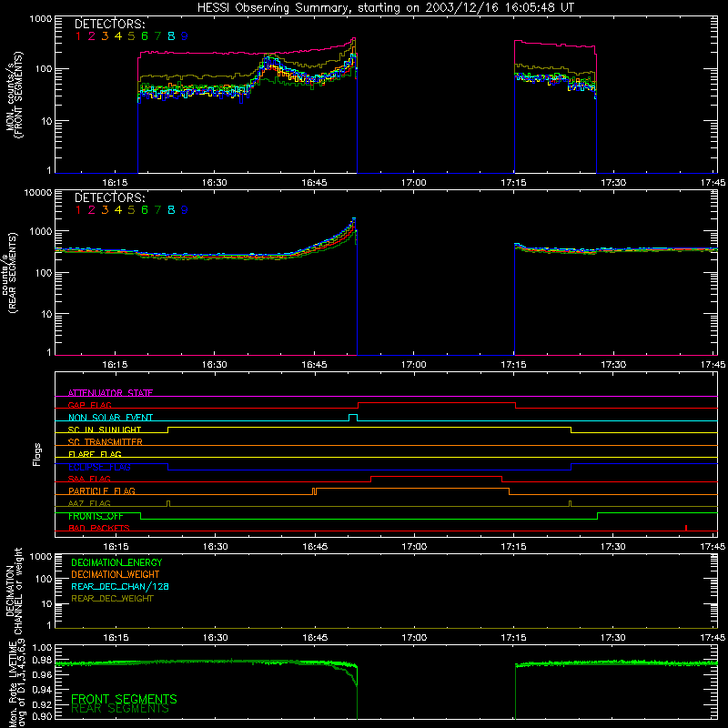Click the FLARE_FLAG label
The height and width of the screenshot is (728, 728).
(95, 454)
